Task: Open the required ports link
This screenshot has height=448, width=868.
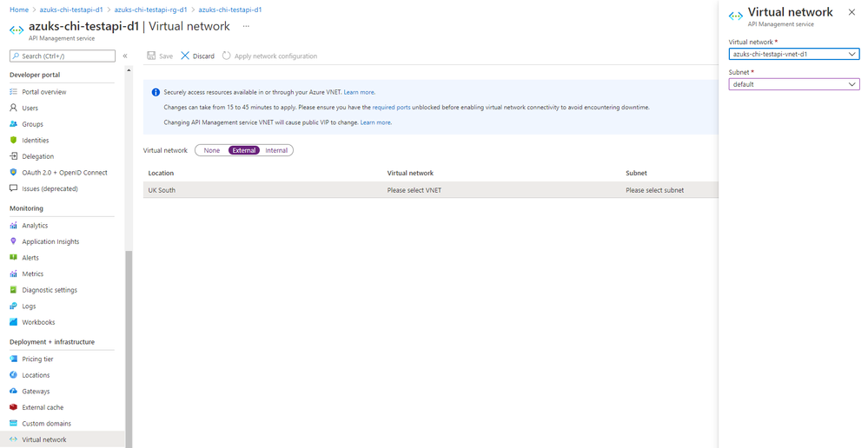Action: point(391,108)
